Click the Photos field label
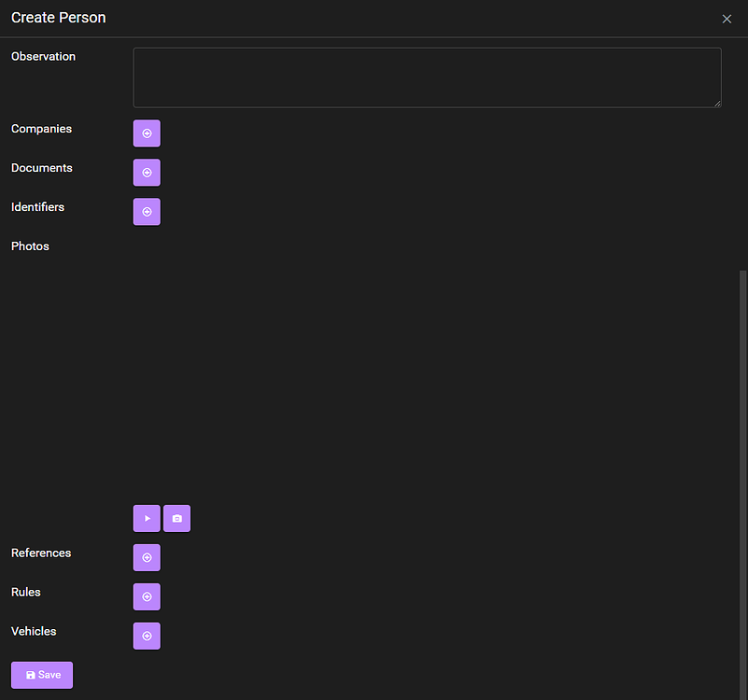Viewport: 748px width, 700px height. [30, 246]
